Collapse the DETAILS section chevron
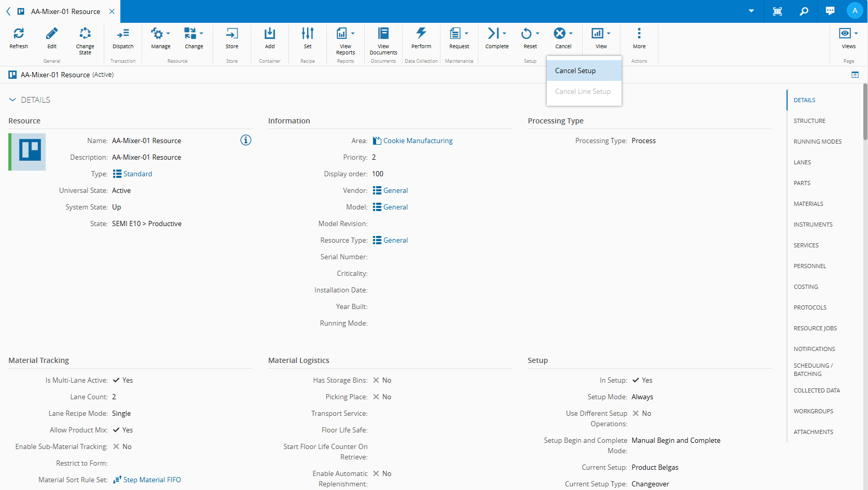Viewport: 868px width, 490px height. pyautogui.click(x=12, y=100)
